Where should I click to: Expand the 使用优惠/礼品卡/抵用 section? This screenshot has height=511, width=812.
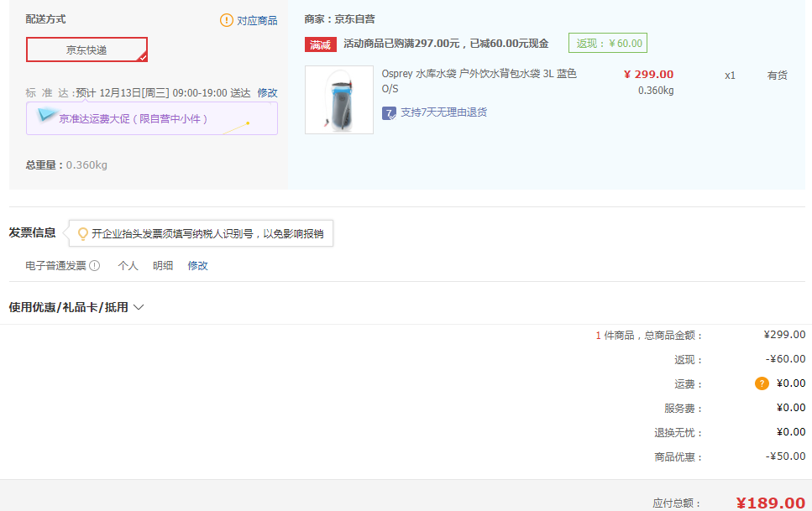pos(76,308)
